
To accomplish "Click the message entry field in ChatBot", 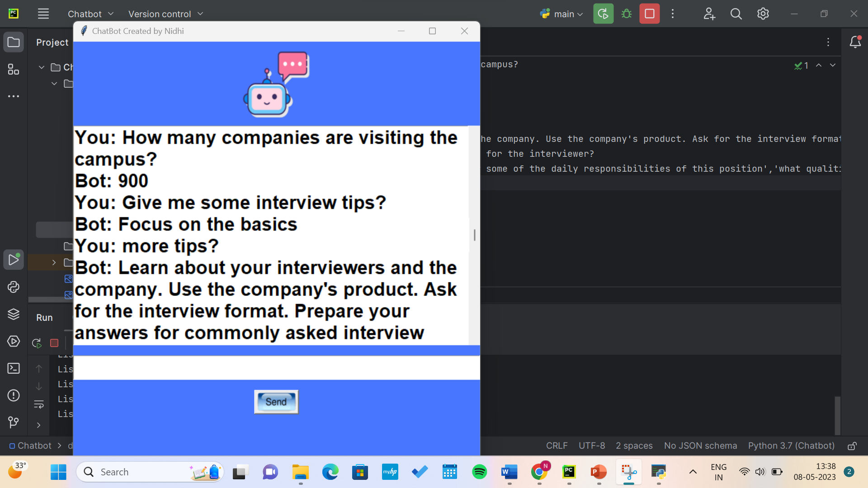I will (x=276, y=368).
